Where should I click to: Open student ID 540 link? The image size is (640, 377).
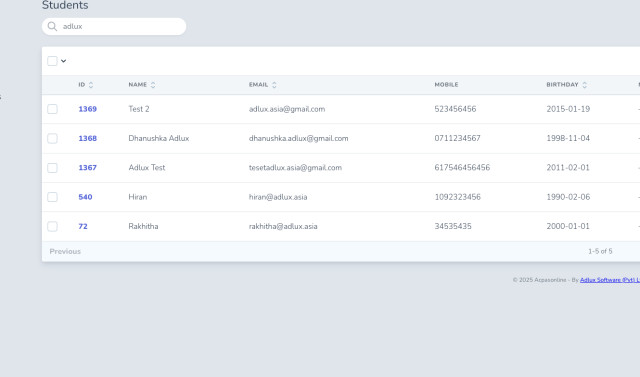pyautogui.click(x=85, y=197)
